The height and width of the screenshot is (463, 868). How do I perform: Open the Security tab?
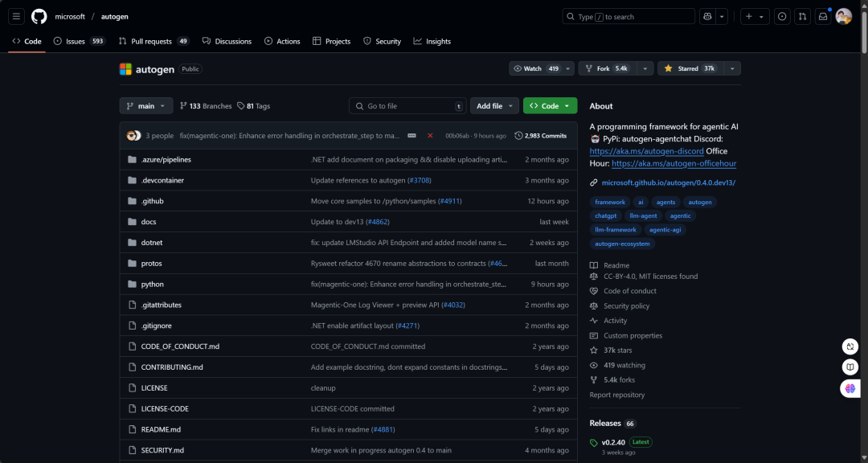coord(382,42)
